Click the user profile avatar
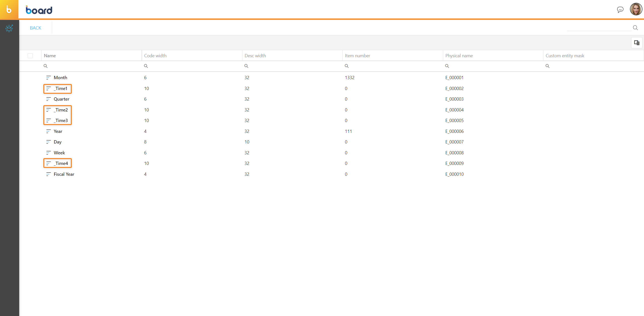Image resolution: width=644 pixels, height=316 pixels. (636, 9)
